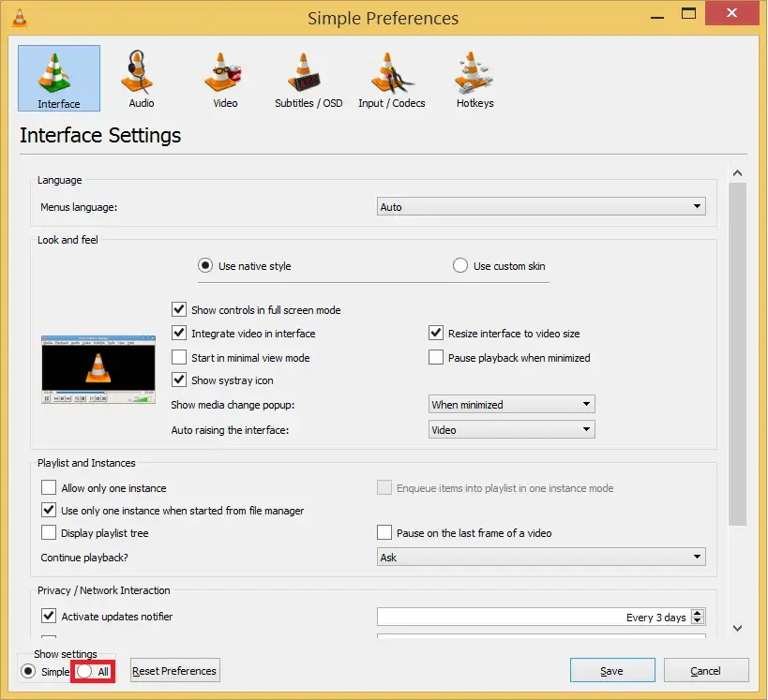Select the Use custom skin option

460,266
